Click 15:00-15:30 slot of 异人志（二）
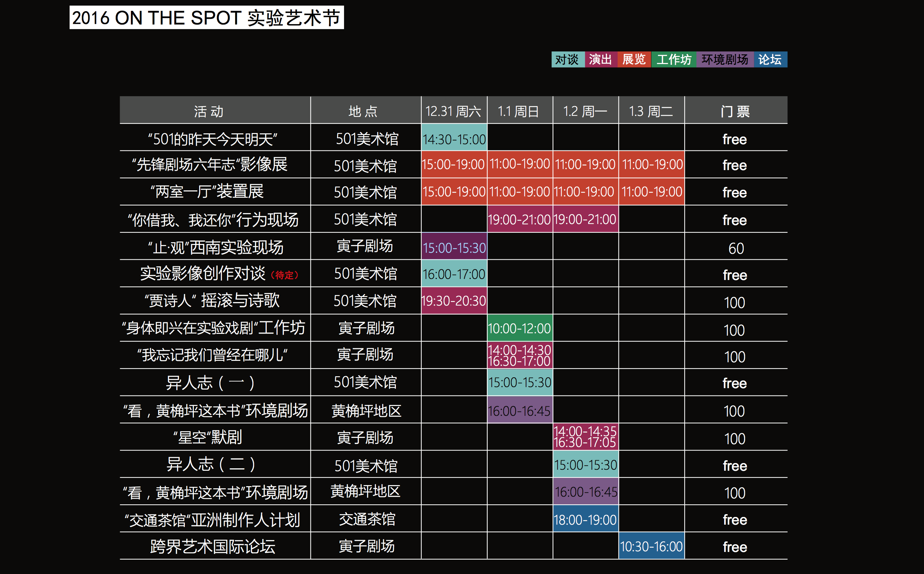Image resolution: width=924 pixels, height=574 pixels. point(586,464)
